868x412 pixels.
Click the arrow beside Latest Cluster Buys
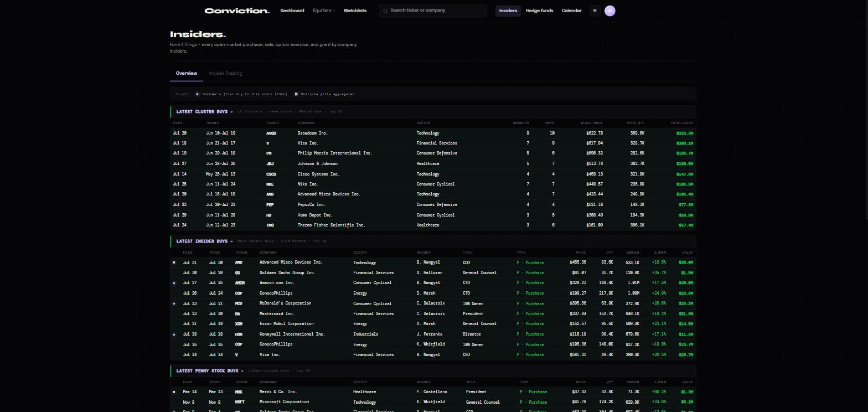(x=231, y=112)
